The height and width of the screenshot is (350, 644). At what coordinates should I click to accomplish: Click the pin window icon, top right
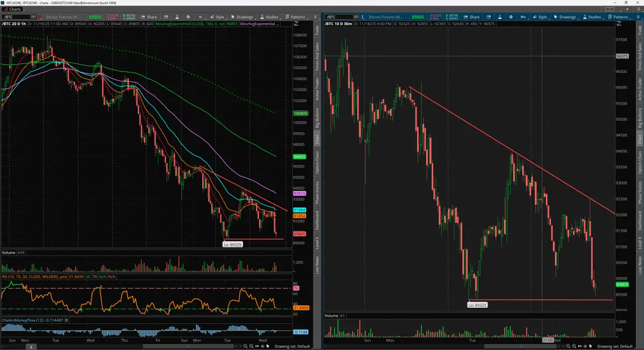point(627,9)
